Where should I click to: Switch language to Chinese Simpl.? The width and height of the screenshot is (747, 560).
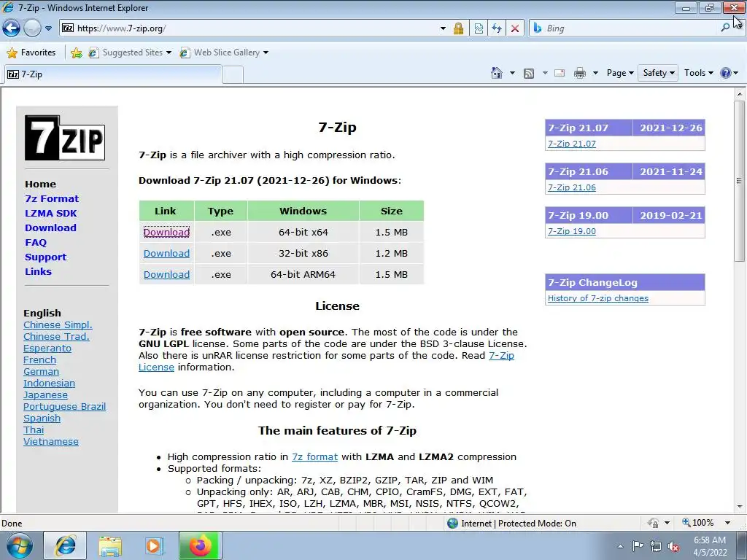tap(58, 324)
